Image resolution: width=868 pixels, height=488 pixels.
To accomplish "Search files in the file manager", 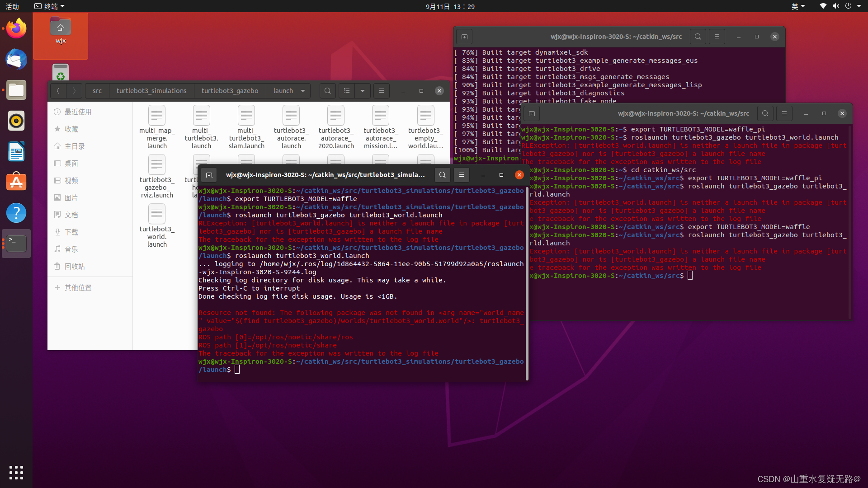I will 328,91.
